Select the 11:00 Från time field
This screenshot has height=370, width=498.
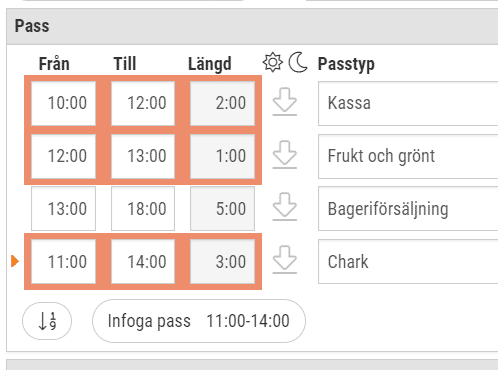pyautogui.click(x=63, y=261)
